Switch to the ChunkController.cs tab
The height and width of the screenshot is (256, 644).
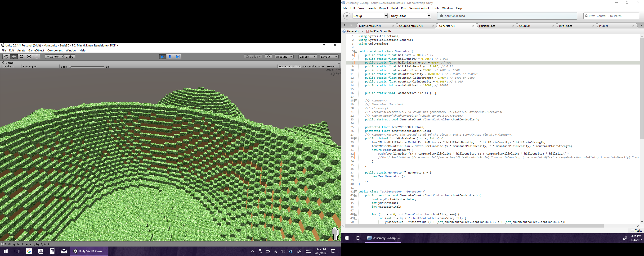(x=411, y=26)
